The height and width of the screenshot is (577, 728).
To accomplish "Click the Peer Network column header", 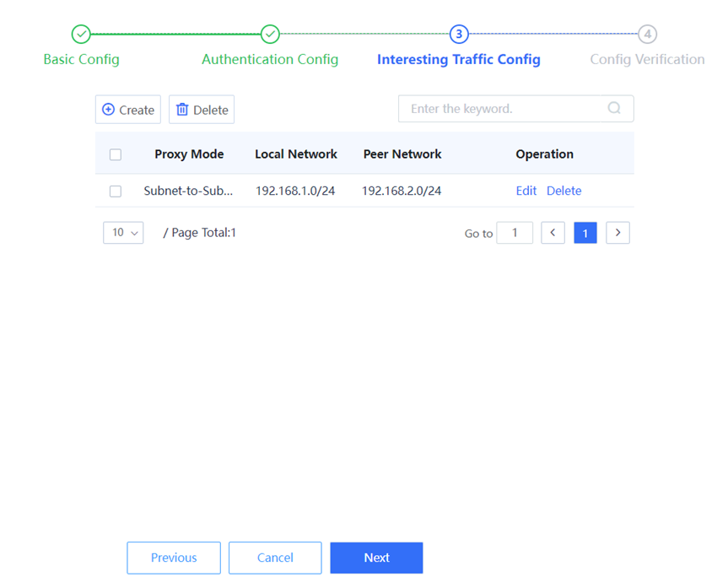I will pos(402,154).
